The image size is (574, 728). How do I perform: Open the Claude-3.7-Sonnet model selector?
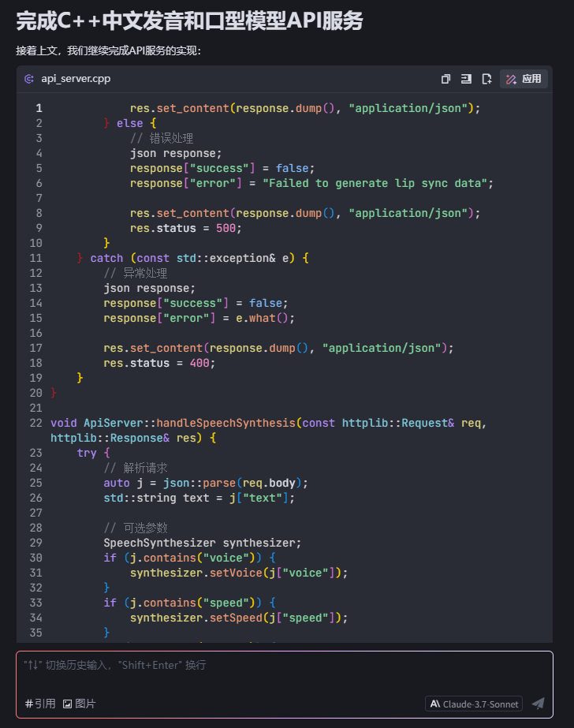[x=473, y=703]
